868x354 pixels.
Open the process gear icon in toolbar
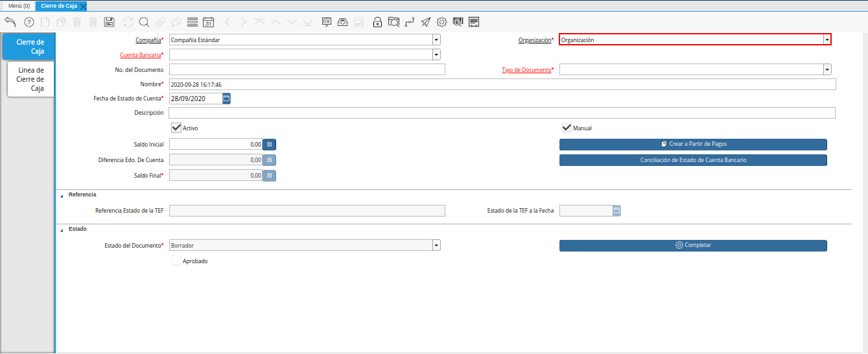pyautogui.click(x=442, y=22)
